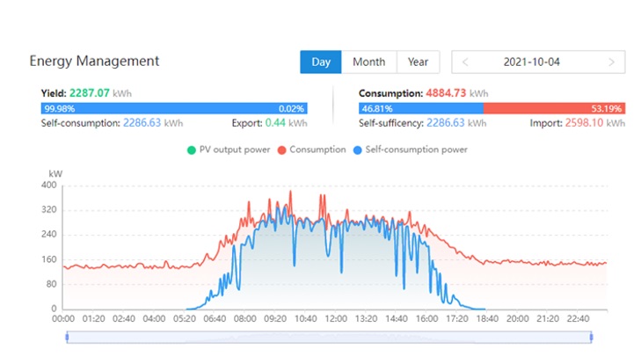Switch to the Day view tab
The width and height of the screenshot is (641, 364).
321,62
